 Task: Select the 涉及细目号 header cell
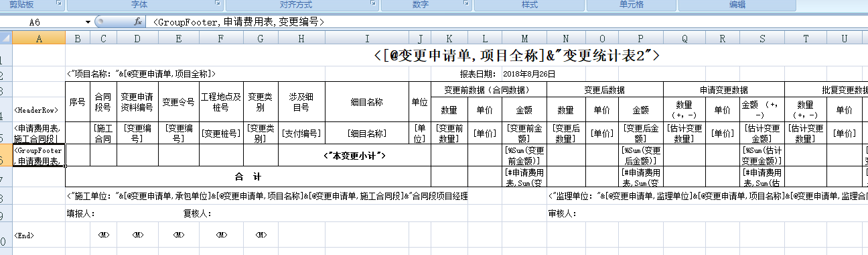coord(301,102)
